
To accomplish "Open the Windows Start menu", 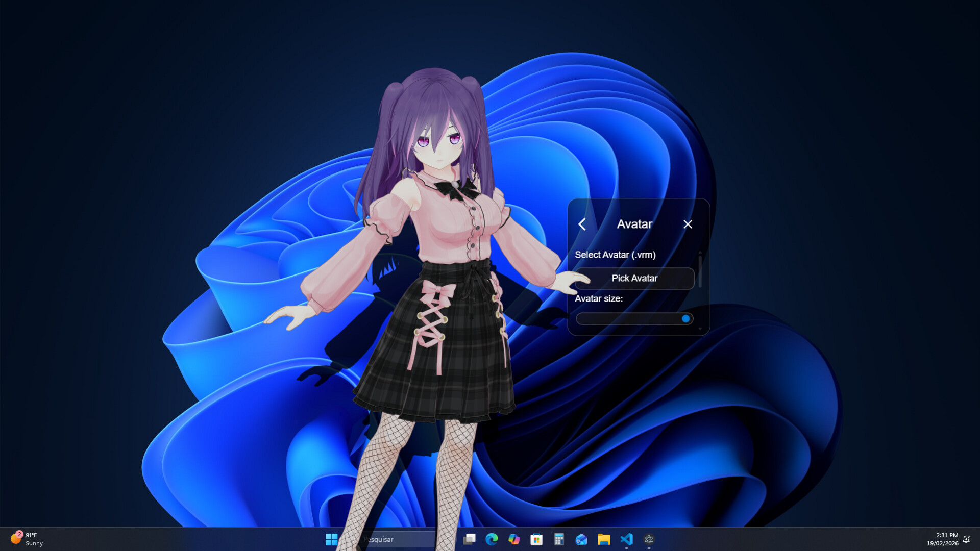I will pyautogui.click(x=331, y=539).
